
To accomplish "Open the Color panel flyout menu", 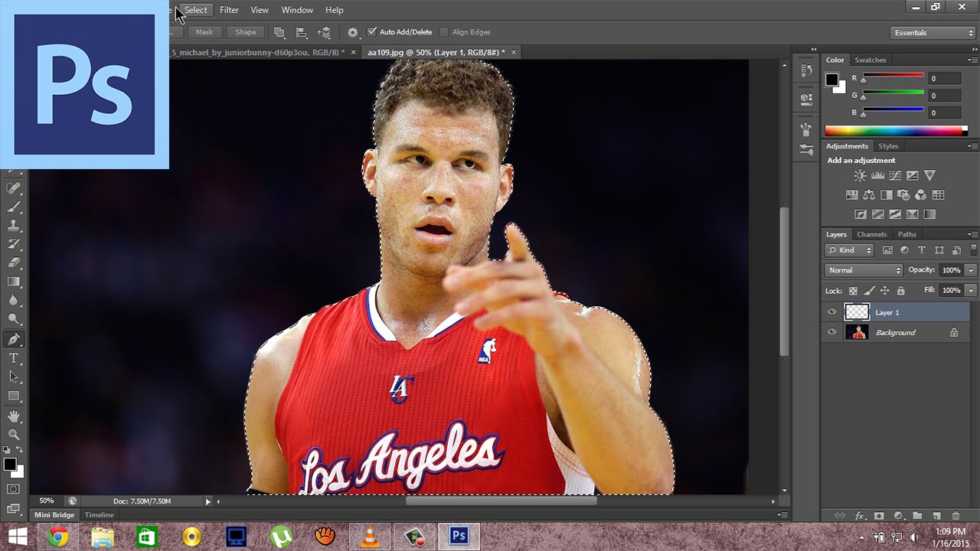I will point(972,60).
